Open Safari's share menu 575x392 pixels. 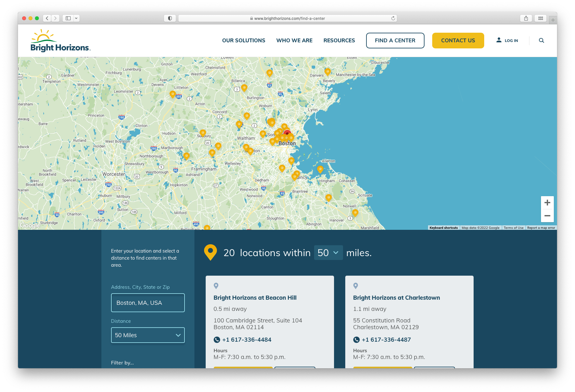pos(526,18)
